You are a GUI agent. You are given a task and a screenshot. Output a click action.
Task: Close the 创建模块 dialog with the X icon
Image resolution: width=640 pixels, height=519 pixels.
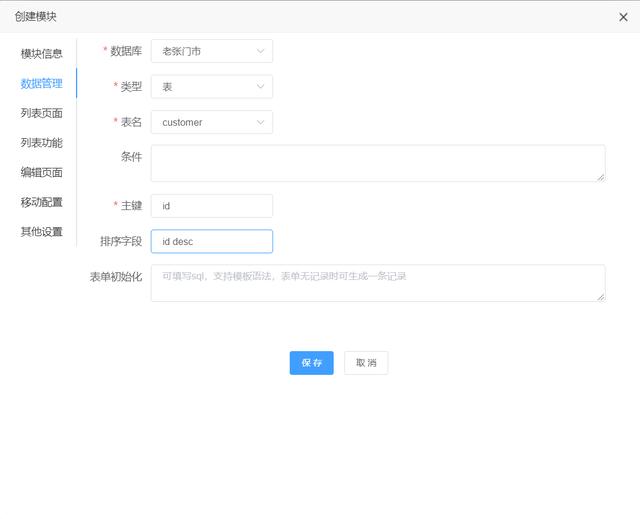tap(623, 16)
